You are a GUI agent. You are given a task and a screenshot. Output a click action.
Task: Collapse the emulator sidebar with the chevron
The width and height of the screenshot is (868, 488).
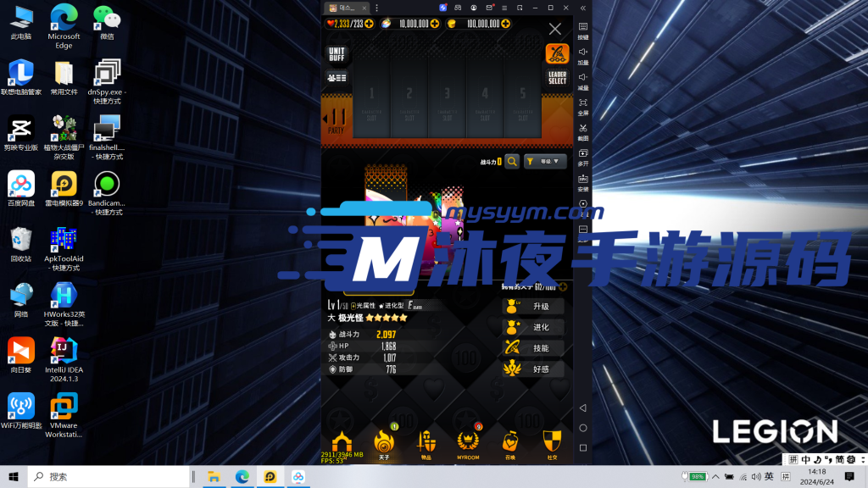pyautogui.click(x=581, y=8)
